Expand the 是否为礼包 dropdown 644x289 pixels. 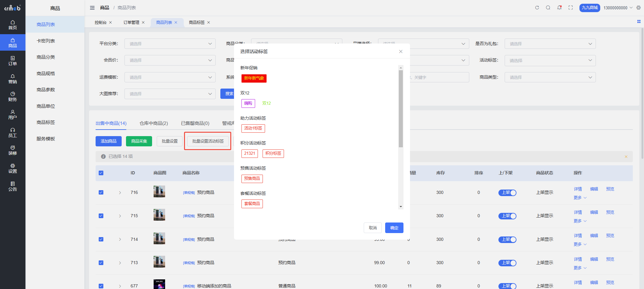pyautogui.click(x=550, y=44)
